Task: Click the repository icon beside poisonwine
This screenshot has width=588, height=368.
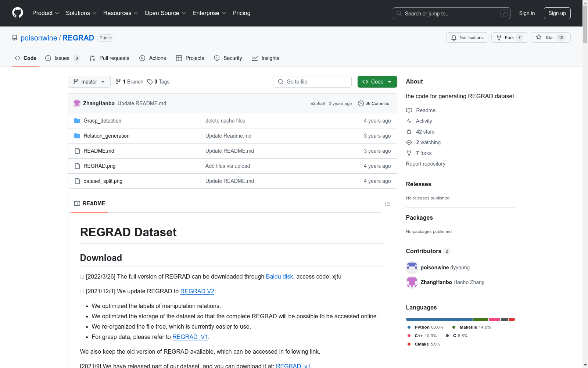Action: click(15, 38)
